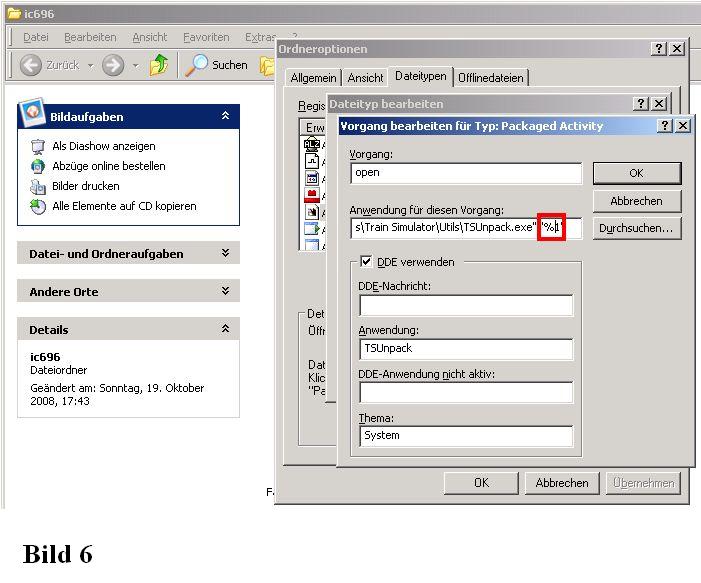The height and width of the screenshot is (583, 701).
Task: Expand the 'Andere Orte' panel
Action: [x=225, y=292]
